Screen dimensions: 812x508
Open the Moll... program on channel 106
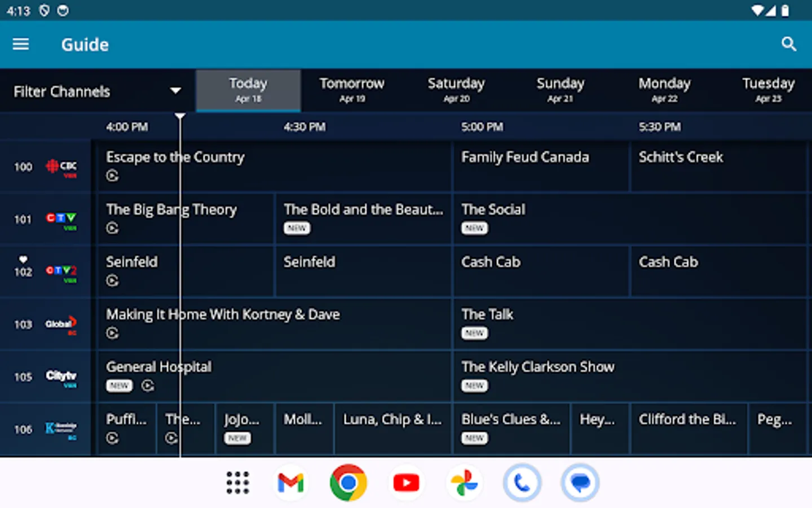pyautogui.click(x=304, y=428)
